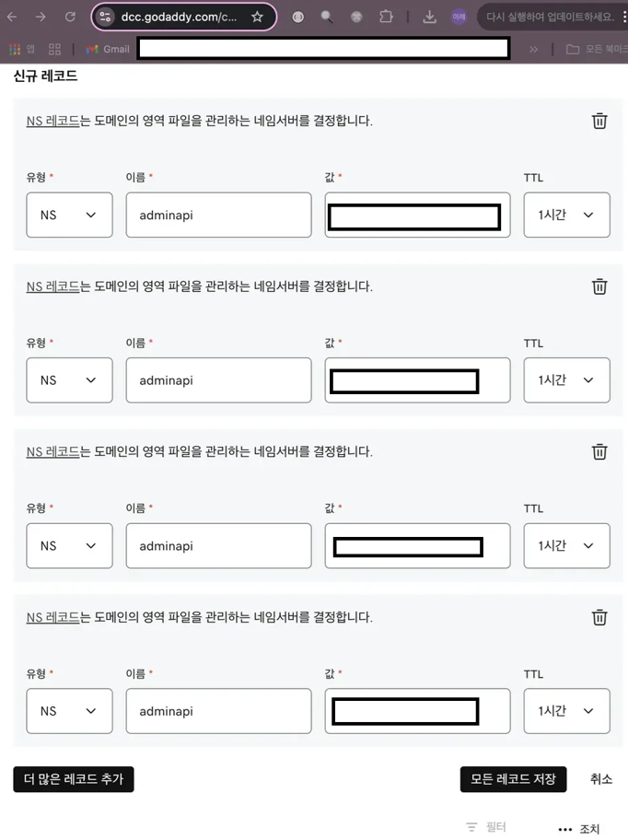The image size is (628, 840).
Task: Delete the second NS record with trash icon
Action: tap(599, 286)
